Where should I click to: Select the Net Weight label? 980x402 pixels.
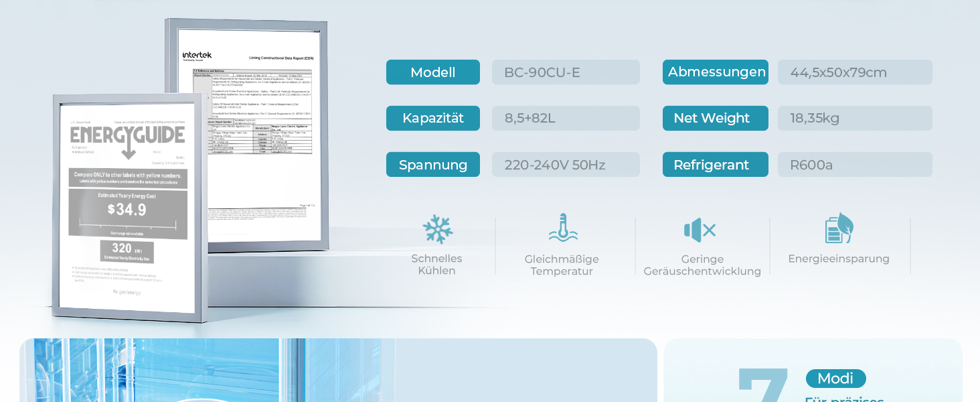(716, 118)
